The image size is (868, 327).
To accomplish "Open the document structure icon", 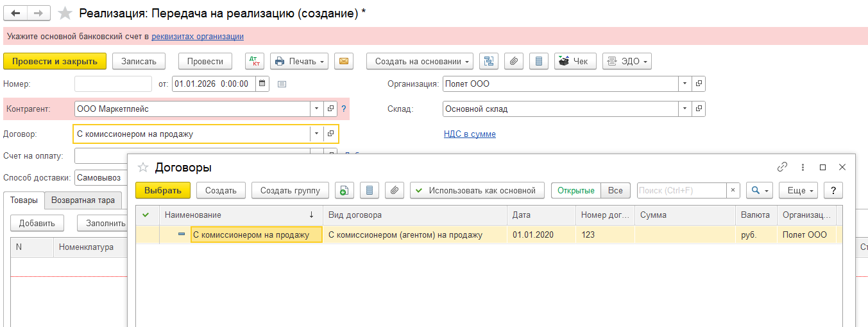I will click(x=489, y=61).
